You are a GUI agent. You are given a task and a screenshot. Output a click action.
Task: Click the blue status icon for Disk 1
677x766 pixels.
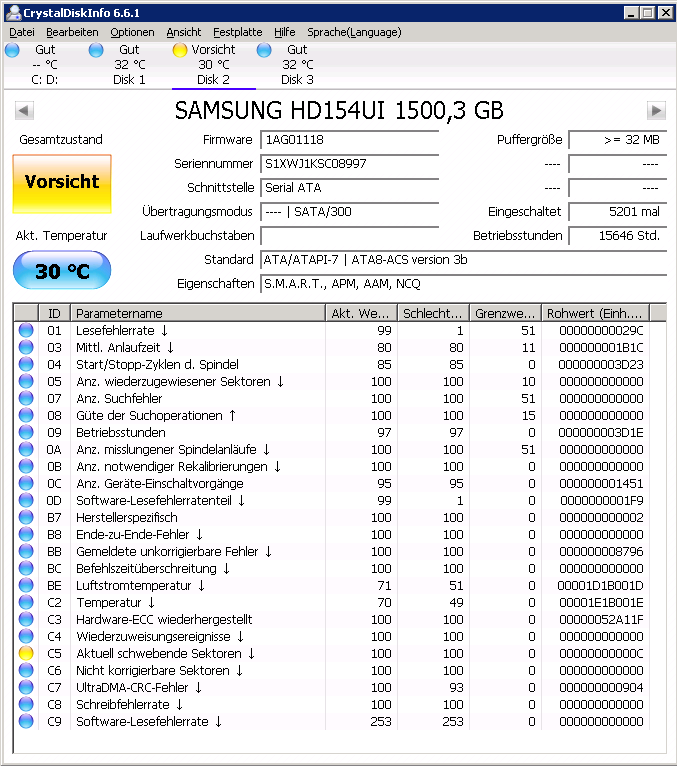(x=96, y=50)
